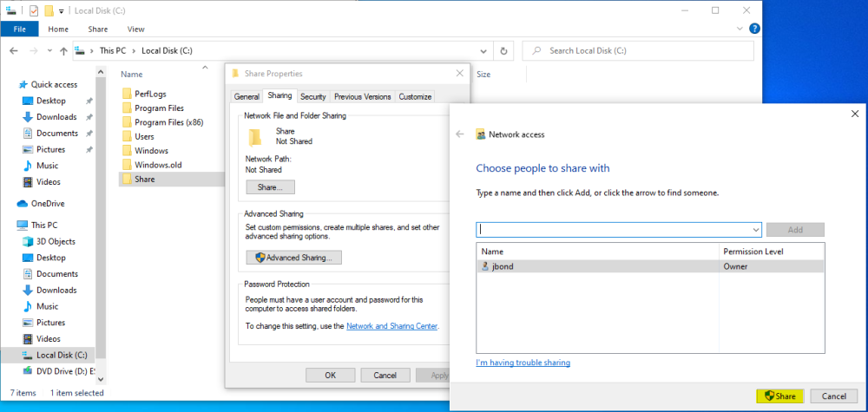This screenshot has width=868, height=412.
Task: Cancel the Network access dialog
Action: point(833,396)
